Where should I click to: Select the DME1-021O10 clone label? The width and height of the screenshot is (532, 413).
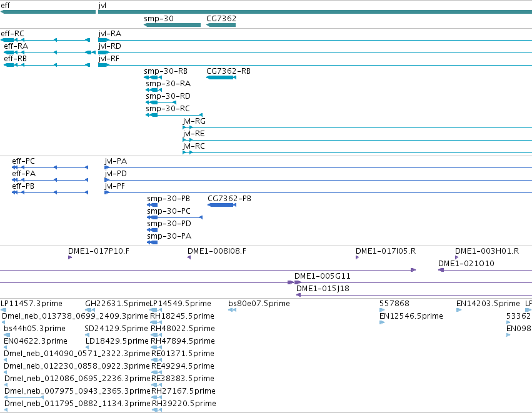click(466, 264)
